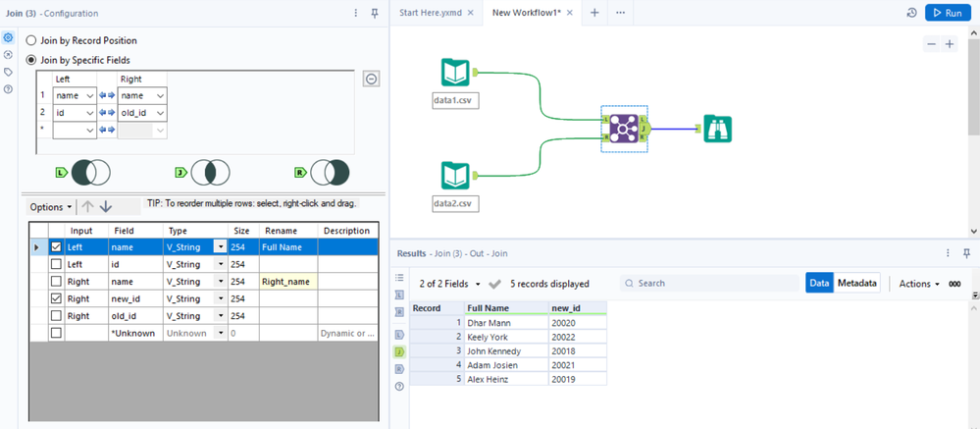Switch to New Workflow1* tab
980x429 pixels.
527,13
